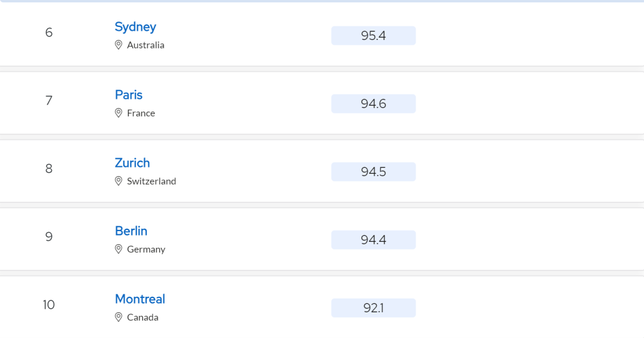Screen dimensions: 644x338
Task: Select the 94.5 score badge
Action: pyautogui.click(x=373, y=172)
